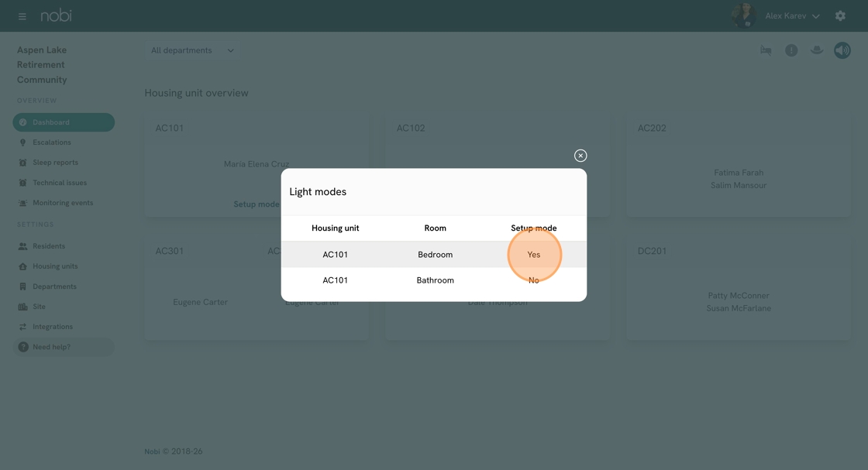Click the Nobi logo

pyautogui.click(x=57, y=15)
